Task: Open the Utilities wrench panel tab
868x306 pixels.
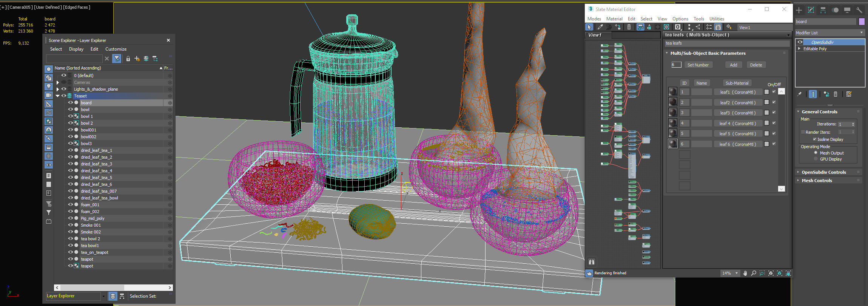Action: (x=859, y=10)
